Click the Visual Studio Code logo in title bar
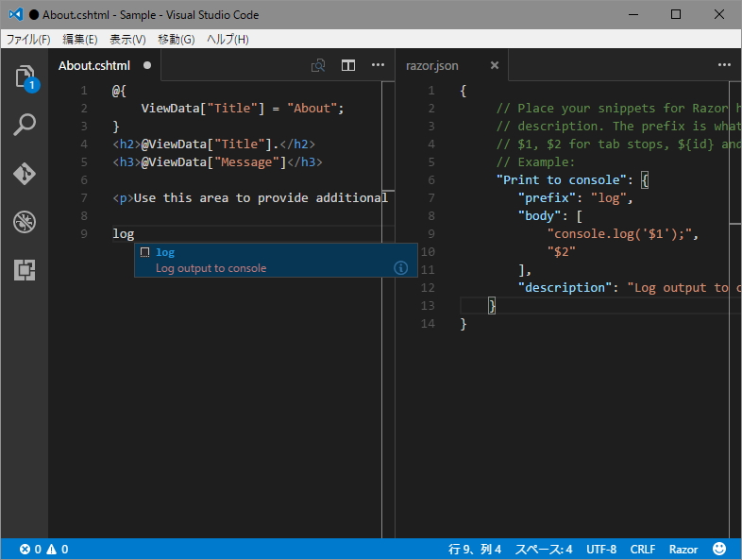The image size is (742, 560). tap(16, 14)
